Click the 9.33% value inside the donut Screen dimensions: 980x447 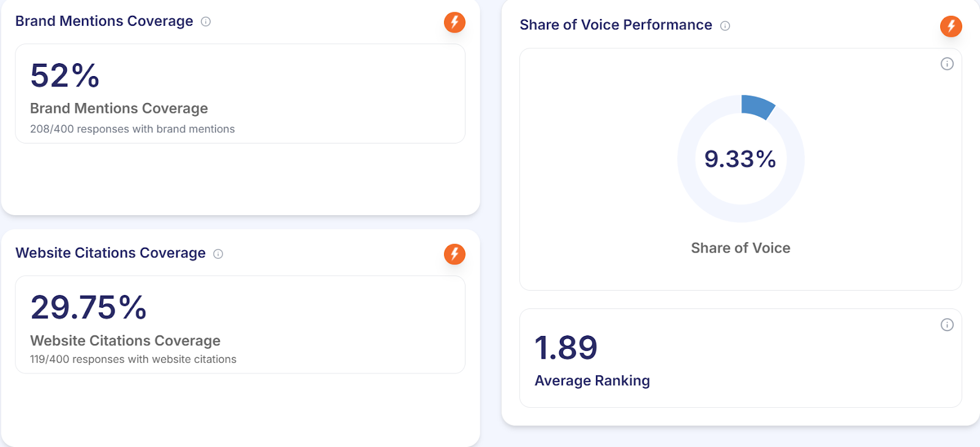click(740, 159)
